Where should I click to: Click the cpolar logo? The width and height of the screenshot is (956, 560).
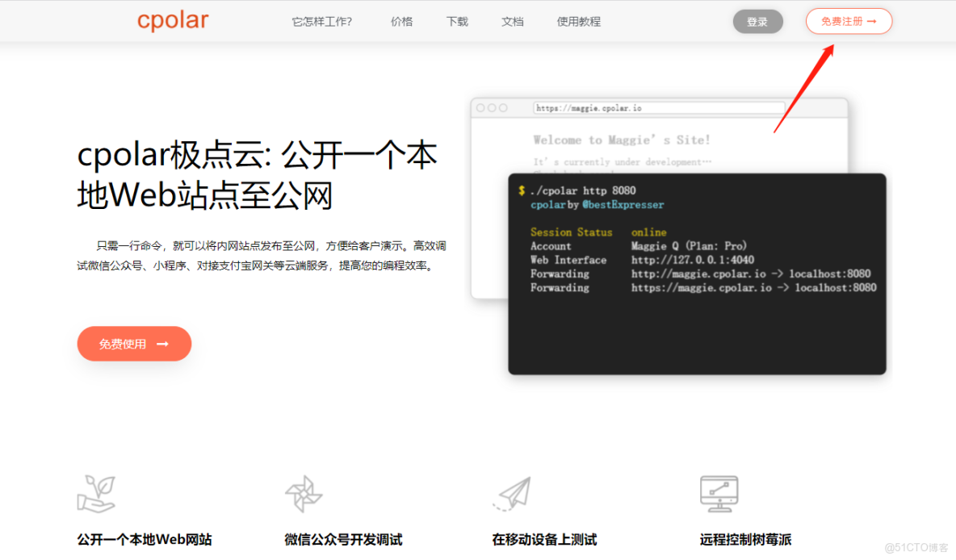(x=173, y=21)
